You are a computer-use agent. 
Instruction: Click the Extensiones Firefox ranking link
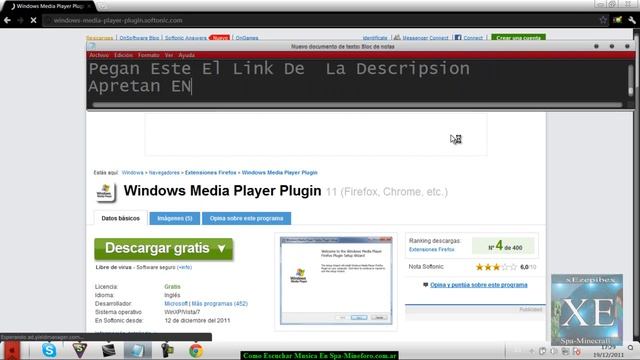431,249
